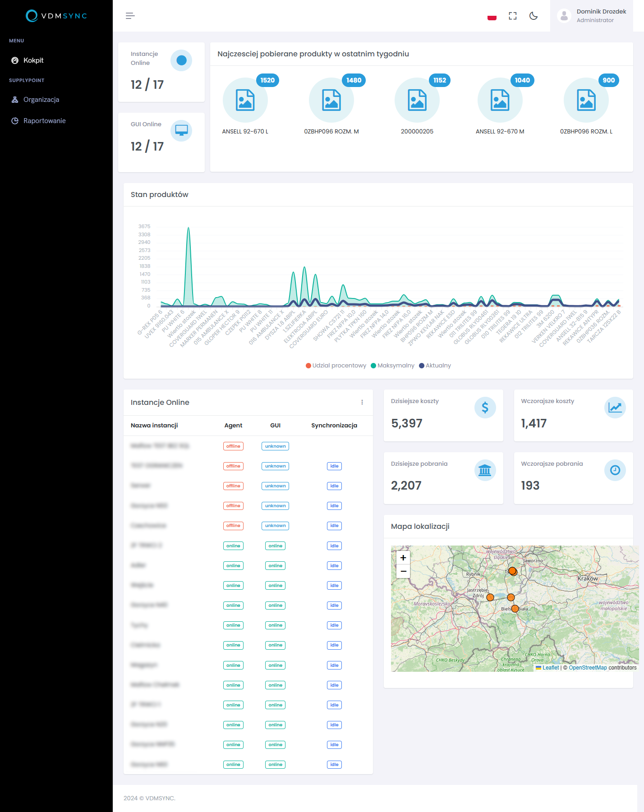Screen dimensions: 644x812
Task: Click the ANSELL 92-670 L product image
Action: [x=245, y=100]
